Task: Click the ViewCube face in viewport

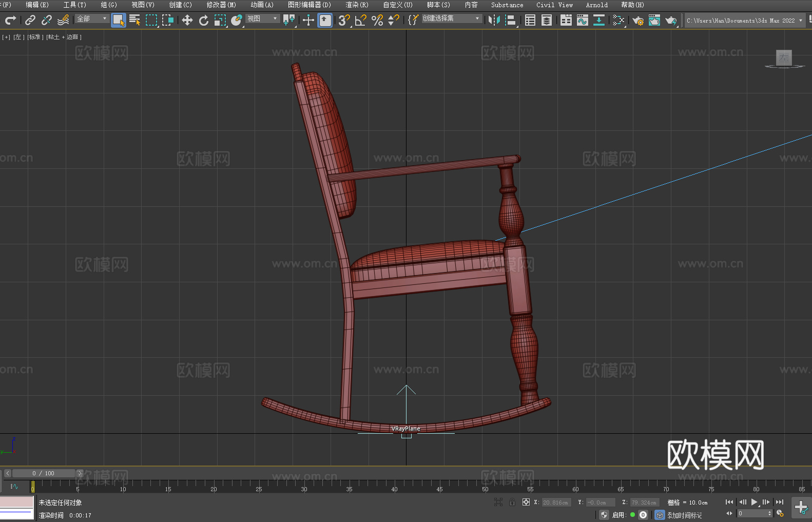Action: tap(784, 57)
